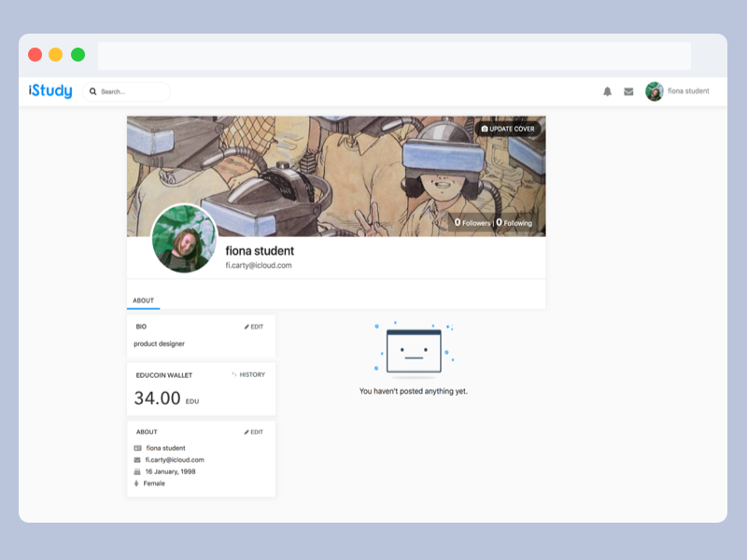Click the browser address bar
The width and height of the screenshot is (747, 560).
(x=394, y=56)
